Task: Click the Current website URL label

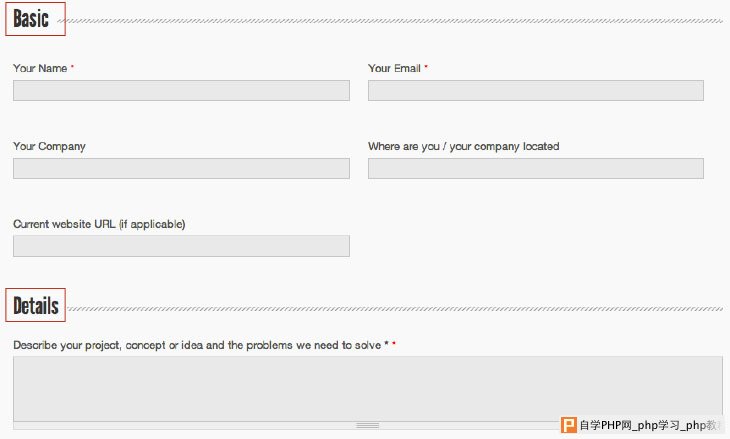Action: [99, 224]
